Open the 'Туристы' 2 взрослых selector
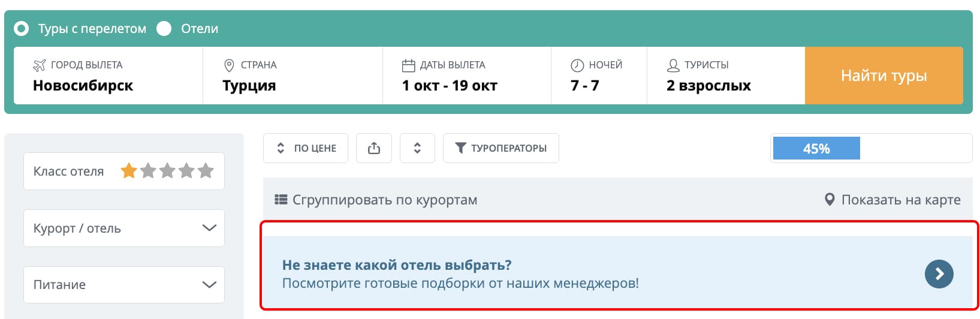980x319 pixels. click(726, 76)
